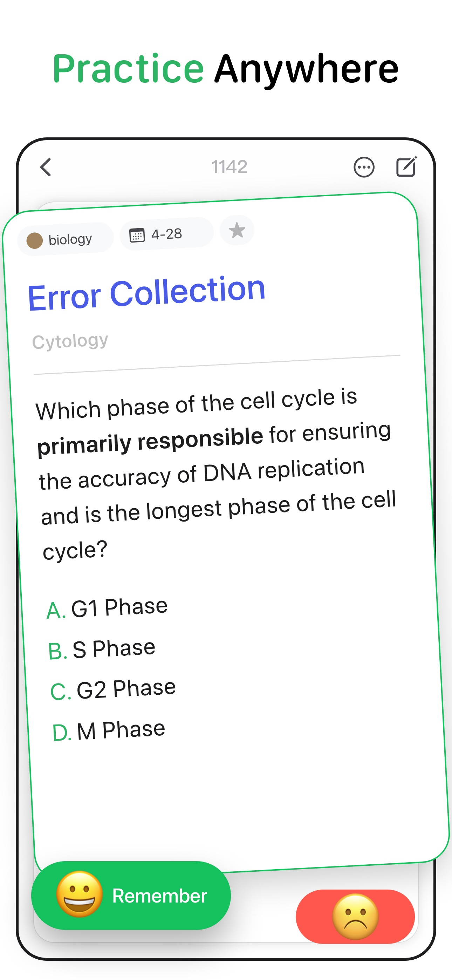
Task: Choose answer B. S Phase
Action: (x=102, y=649)
